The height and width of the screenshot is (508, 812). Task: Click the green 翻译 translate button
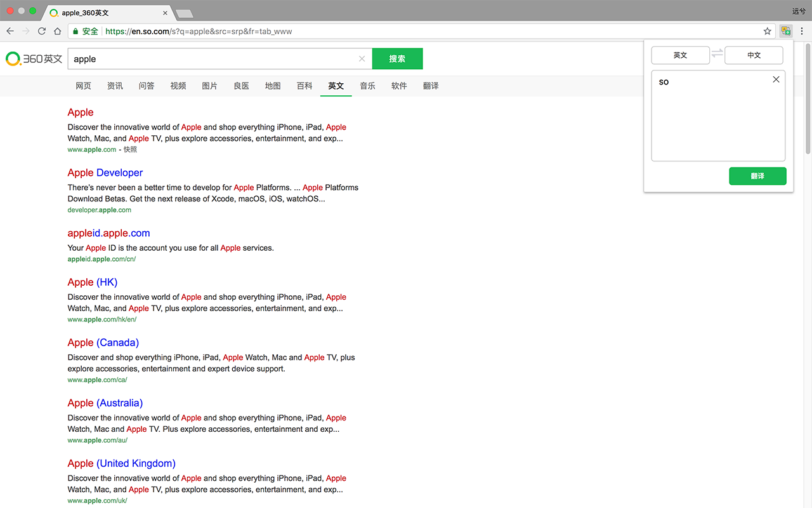coord(757,176)
